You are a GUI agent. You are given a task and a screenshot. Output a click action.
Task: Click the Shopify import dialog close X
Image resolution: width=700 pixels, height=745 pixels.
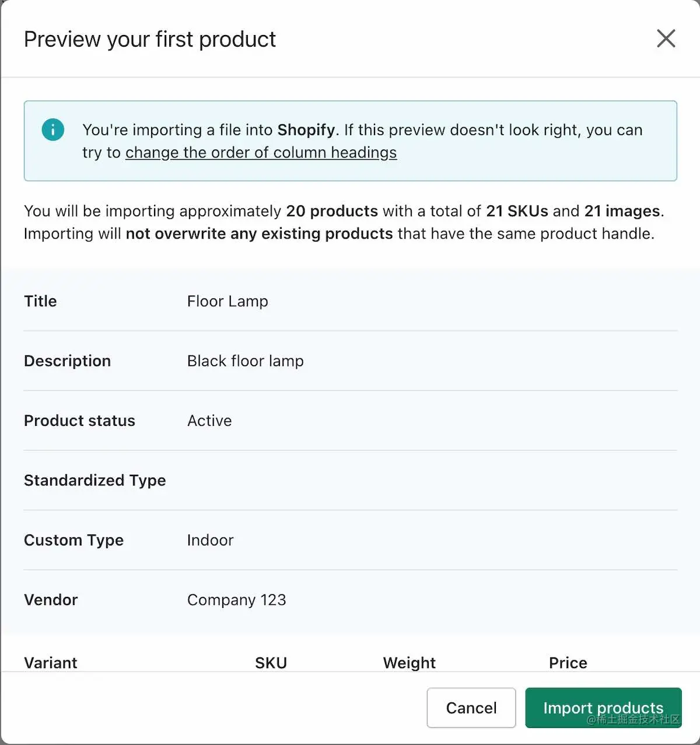pyautogui.click(x=666, y=39)
